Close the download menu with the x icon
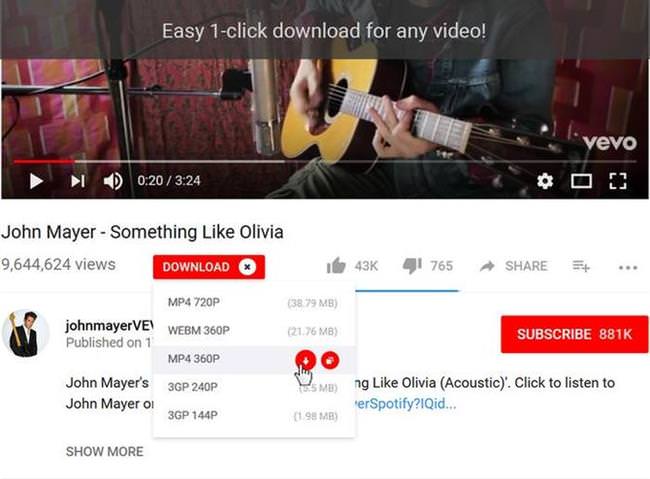This screenshot has height=479, width=650. tap(247, 267)
